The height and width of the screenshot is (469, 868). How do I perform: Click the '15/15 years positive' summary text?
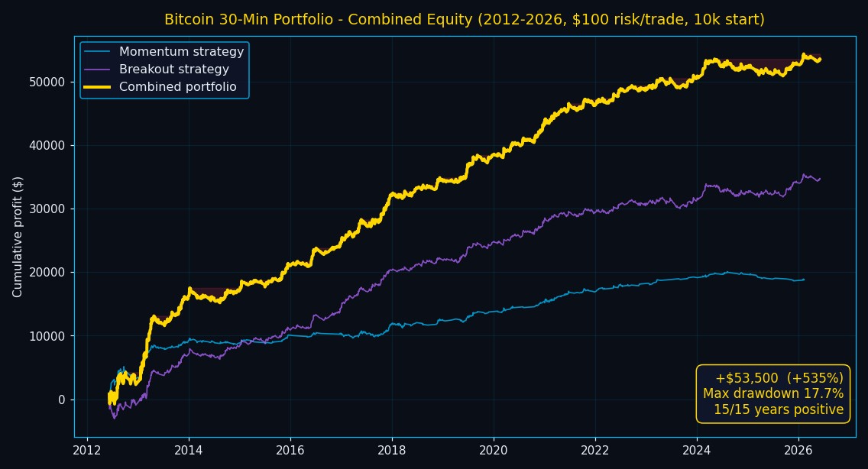(779, 409)
